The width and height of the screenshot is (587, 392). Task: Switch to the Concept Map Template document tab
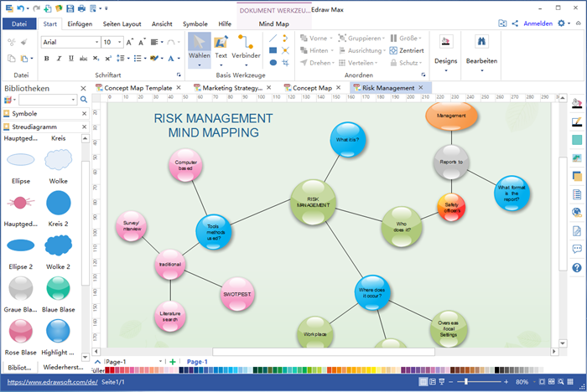tap(138, 88)
